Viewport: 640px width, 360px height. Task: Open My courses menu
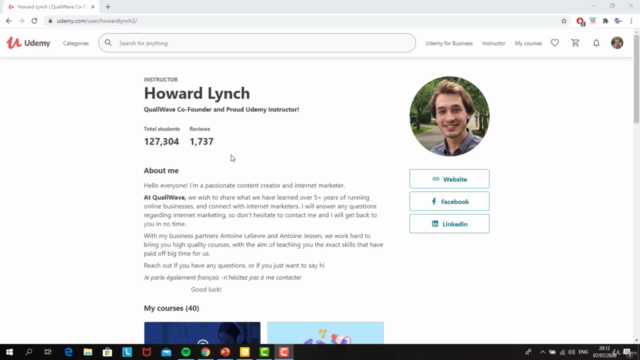(x=528, y=43)
